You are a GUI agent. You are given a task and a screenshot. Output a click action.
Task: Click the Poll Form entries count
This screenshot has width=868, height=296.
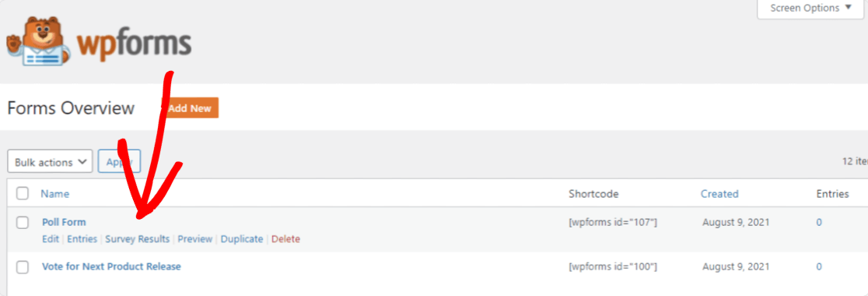(819, 222)
